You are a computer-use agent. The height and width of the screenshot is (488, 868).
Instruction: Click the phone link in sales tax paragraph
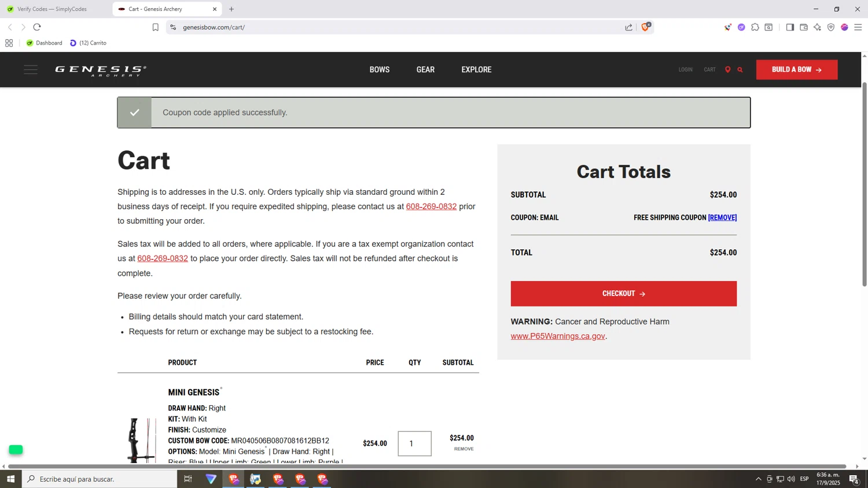click(x=163, y=258)
